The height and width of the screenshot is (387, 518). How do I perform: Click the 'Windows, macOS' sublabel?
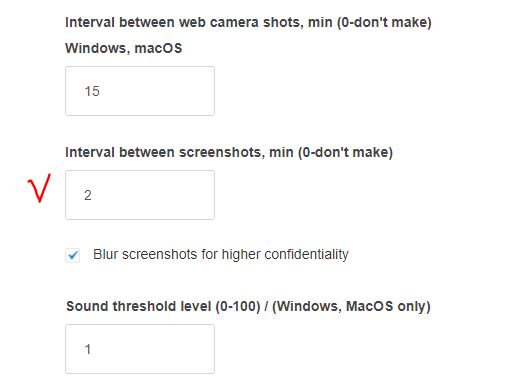tap(124, 48)
